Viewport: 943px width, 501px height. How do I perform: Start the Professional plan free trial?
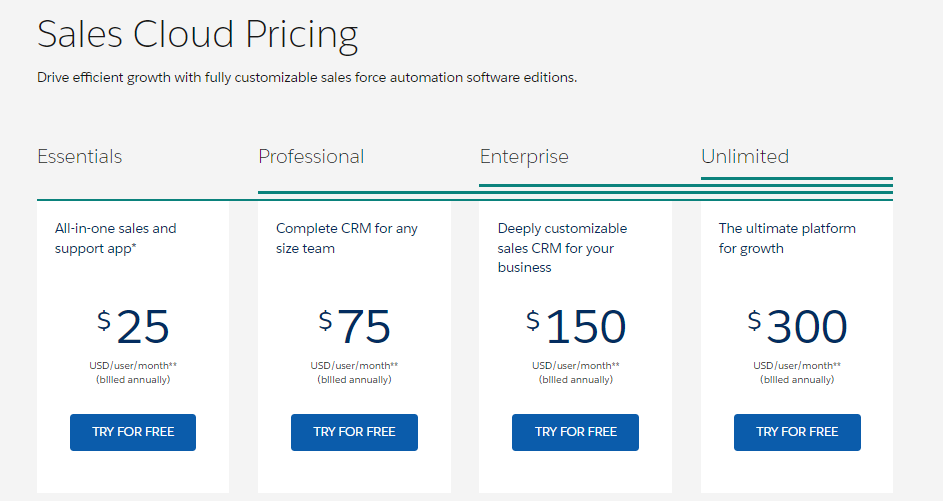coord(354,432)
